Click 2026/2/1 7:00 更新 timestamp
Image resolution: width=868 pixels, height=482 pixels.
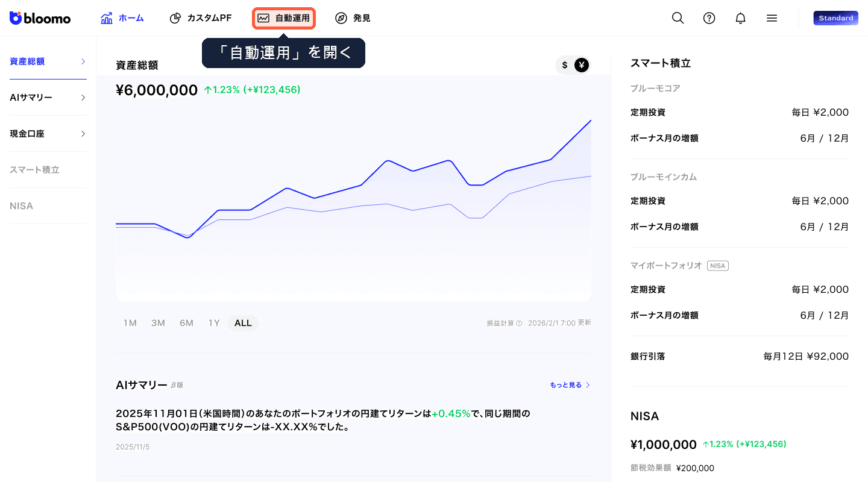tap(559, 323)
